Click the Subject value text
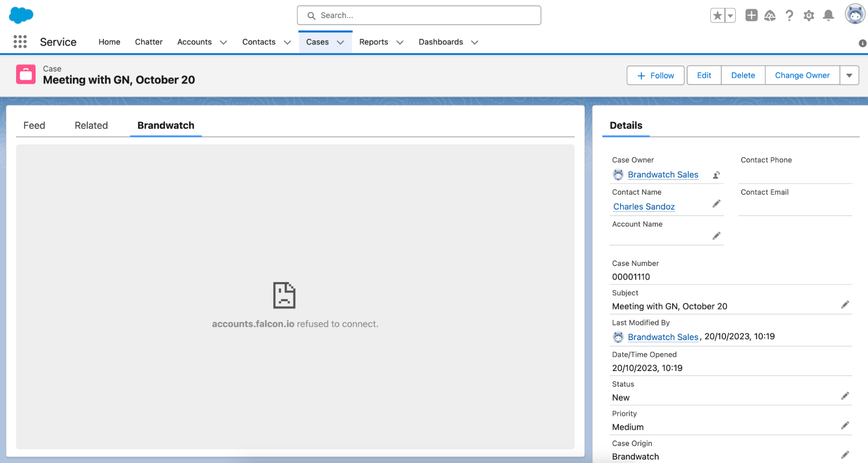The width and height of the screenshot is (868, 463). [x=670, y=306]
